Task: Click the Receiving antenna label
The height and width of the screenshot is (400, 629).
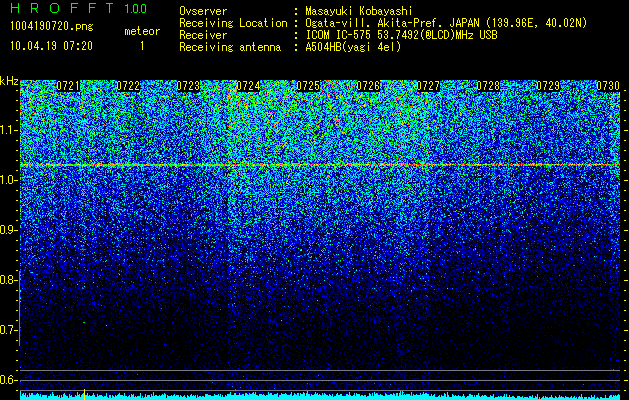Action: [230, 47]
